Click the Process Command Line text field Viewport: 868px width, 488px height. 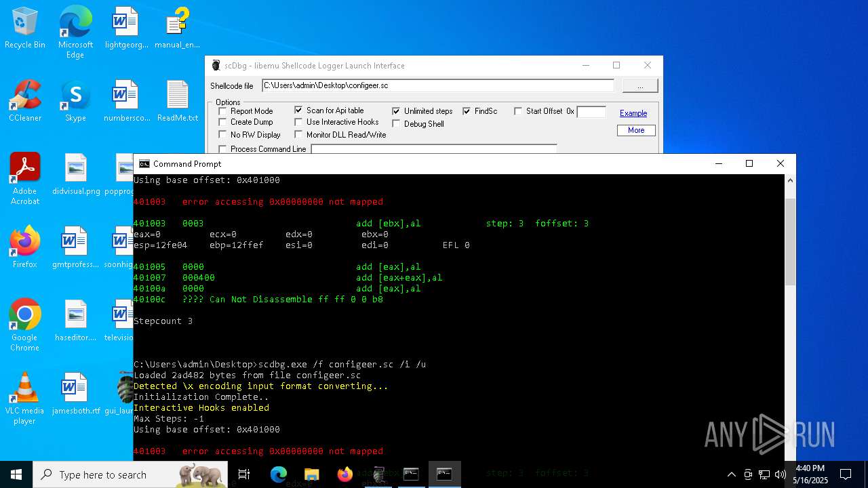434,148
